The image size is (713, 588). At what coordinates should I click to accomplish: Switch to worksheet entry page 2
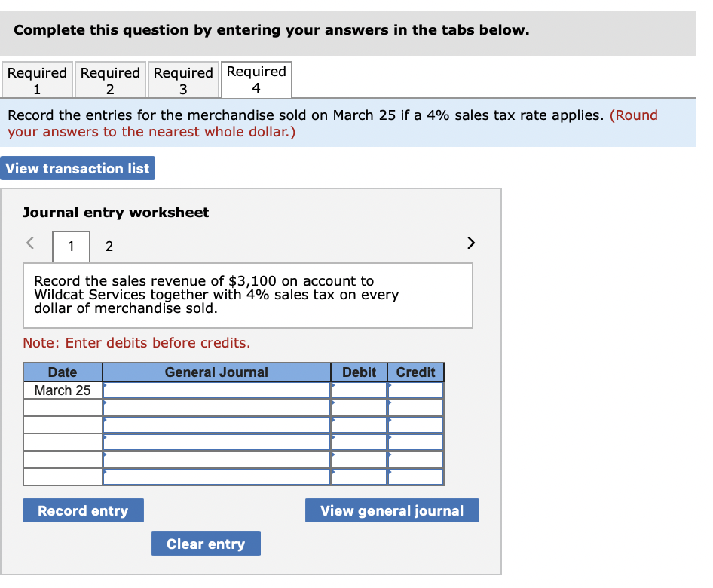pyautogui.click(x=109, y=247)
